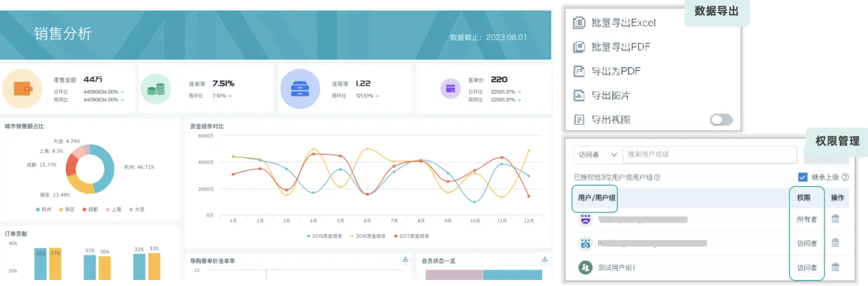Toggle 2017资金结余 series legend
The width and height of the screenshot is (868, 286).
(411, 236)
